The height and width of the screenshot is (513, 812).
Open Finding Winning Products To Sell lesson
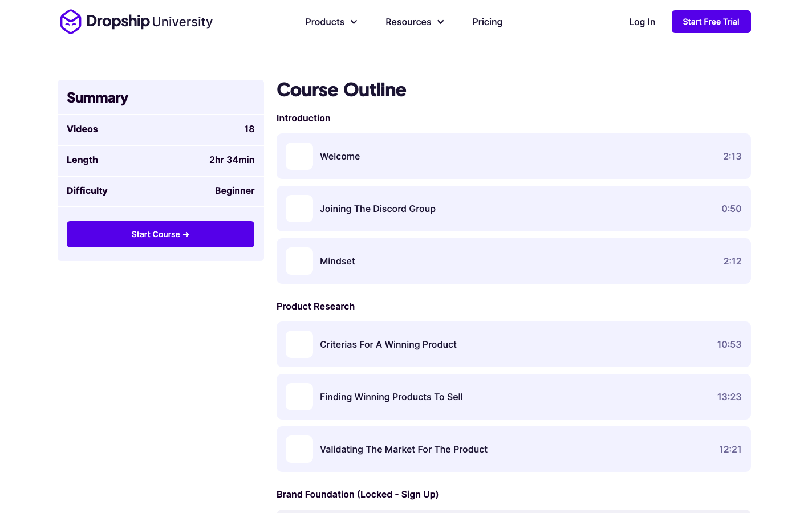tap(514, 397)
